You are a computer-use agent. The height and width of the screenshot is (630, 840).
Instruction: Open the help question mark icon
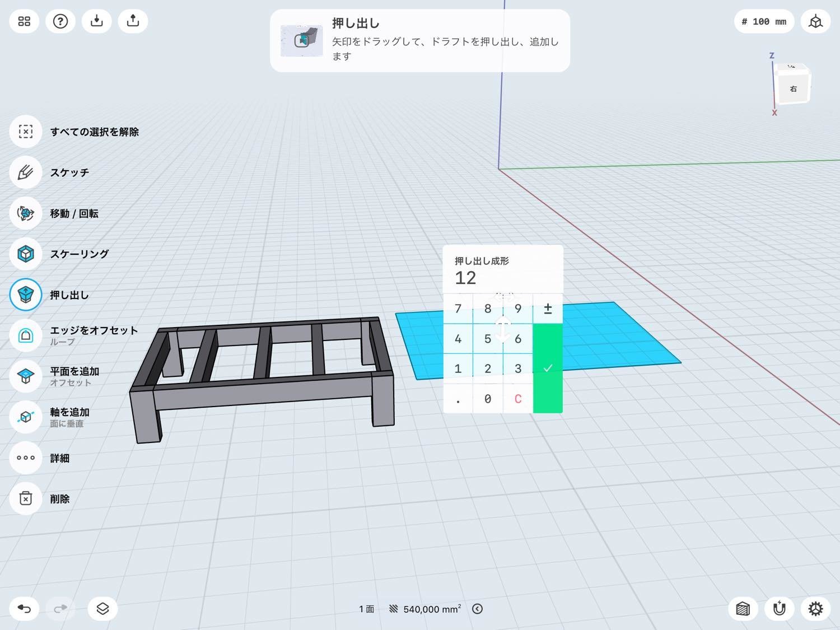coord(60,21)
